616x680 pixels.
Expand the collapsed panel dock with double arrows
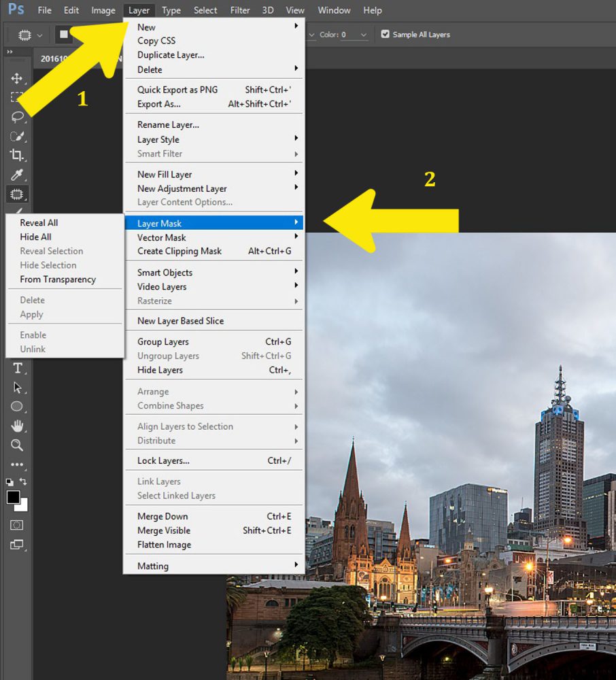tap(10, 50)
